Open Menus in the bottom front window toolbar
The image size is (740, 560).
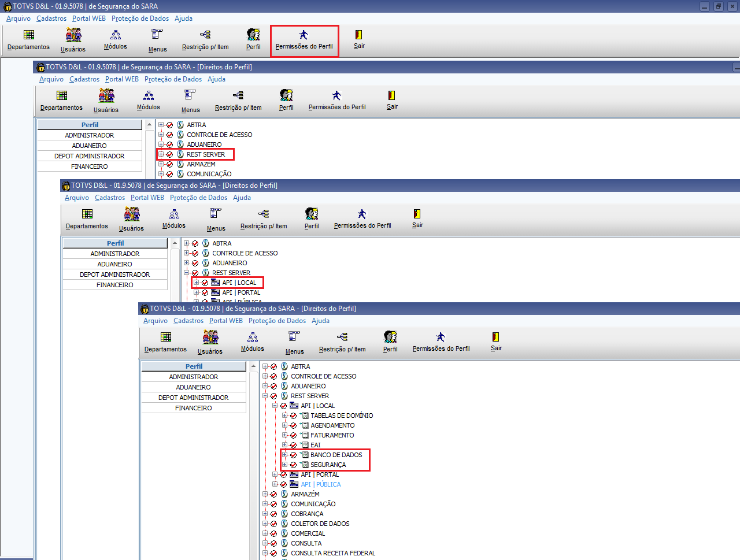pos(294,343)
